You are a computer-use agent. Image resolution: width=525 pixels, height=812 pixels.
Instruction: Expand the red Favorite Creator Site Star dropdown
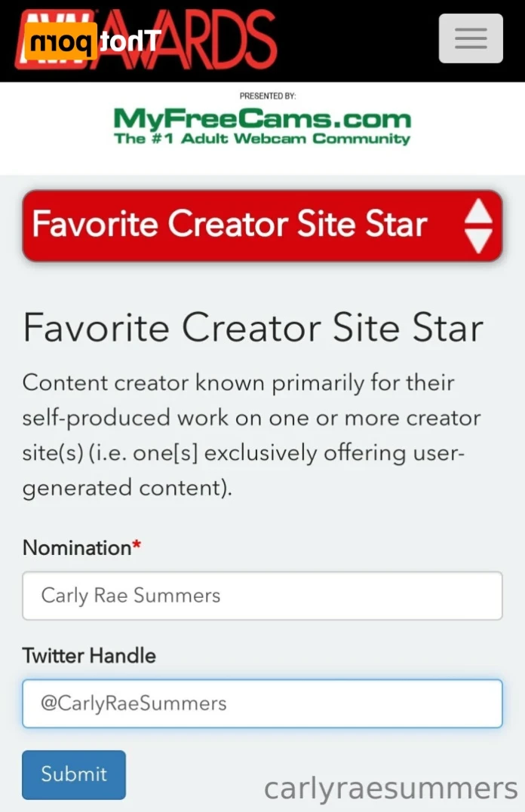(262, 225)
